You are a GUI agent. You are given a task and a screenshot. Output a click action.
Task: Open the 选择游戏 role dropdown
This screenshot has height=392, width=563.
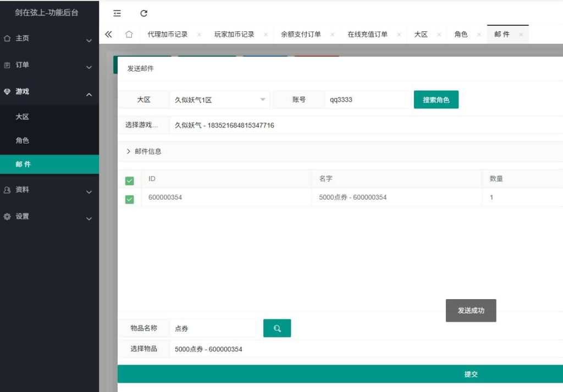point(366,125)
